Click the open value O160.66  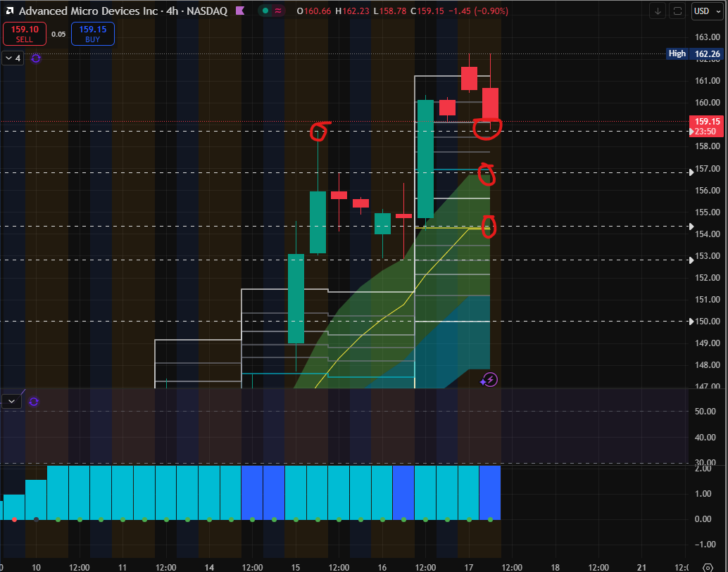tap(314, 11)
